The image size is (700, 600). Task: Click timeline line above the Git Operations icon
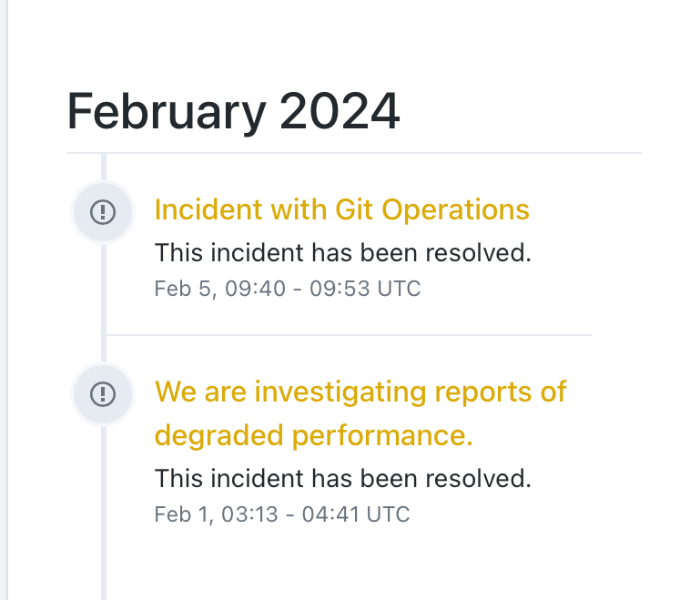(x=104, y=168)
